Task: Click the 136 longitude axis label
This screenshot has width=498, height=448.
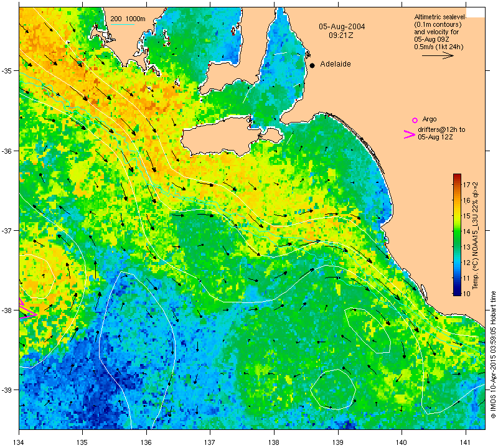Action: point(146,442)
